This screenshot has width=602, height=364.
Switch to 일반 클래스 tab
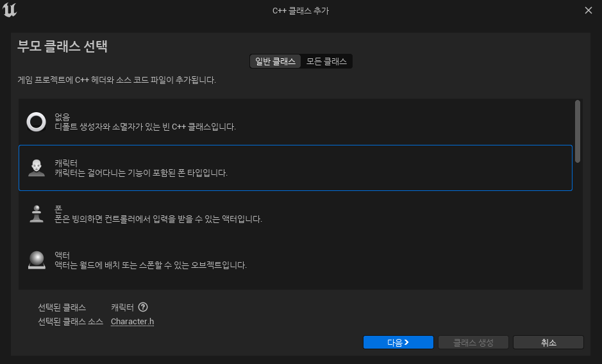pos(275,62)
